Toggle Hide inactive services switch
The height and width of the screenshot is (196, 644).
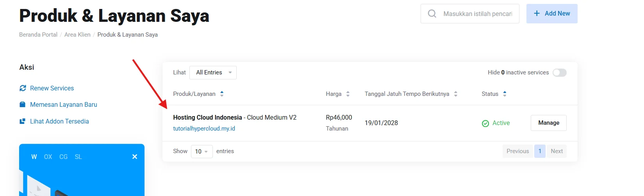(560, 72)
